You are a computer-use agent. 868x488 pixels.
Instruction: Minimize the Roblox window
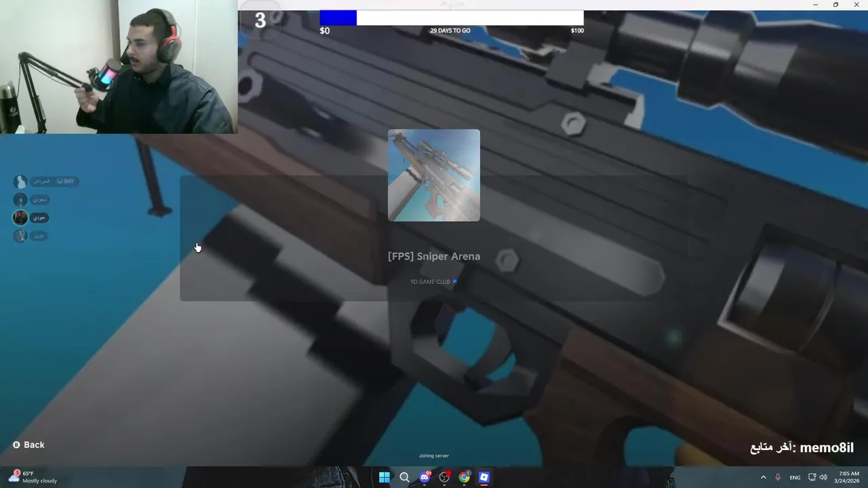pyautogui.click(x=815, y=5)
